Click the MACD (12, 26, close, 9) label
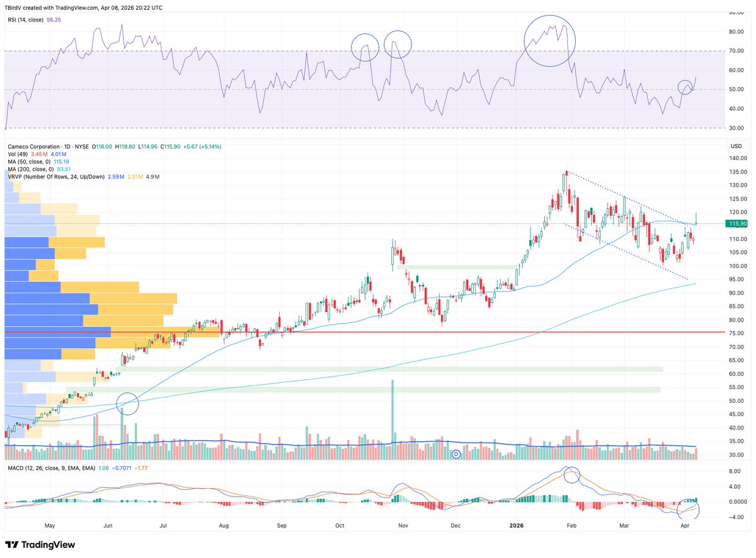The height and width of the screenshot is (558, 756). pyautogui.click(x=52, y=468)
